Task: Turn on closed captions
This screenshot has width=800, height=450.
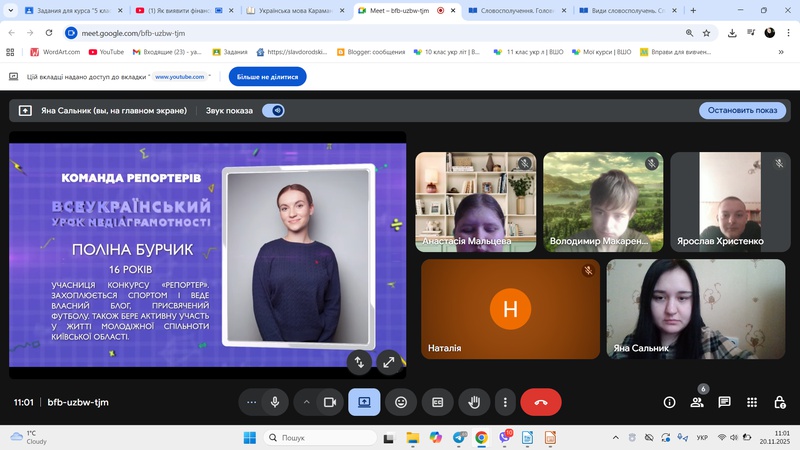Action: point(437,402)
